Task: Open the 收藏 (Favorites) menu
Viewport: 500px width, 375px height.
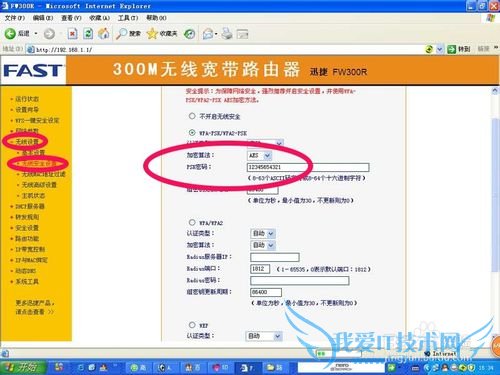Action: point(99,18)
